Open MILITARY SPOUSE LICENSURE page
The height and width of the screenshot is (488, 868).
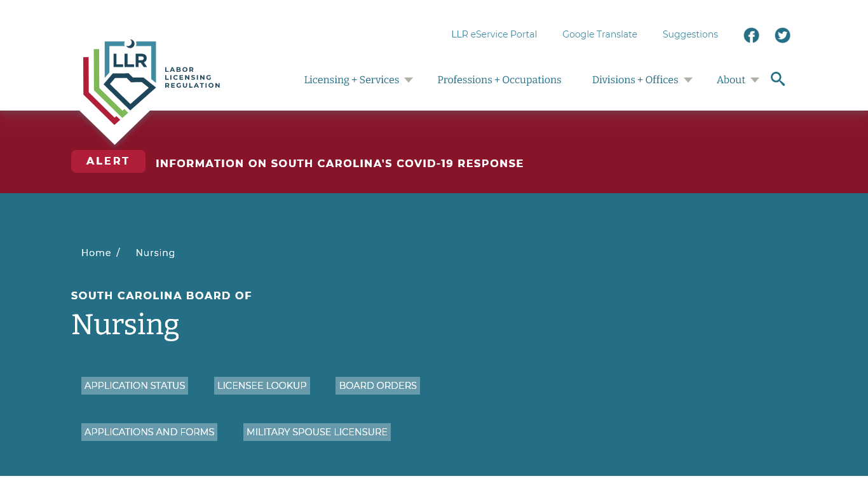click(316, 431)
